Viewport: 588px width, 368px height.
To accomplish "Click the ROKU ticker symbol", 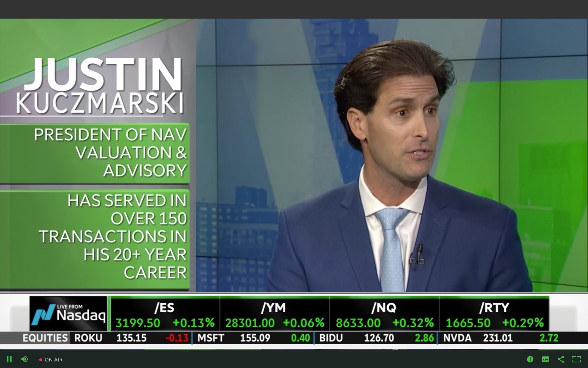I will [x=88, y=338].
